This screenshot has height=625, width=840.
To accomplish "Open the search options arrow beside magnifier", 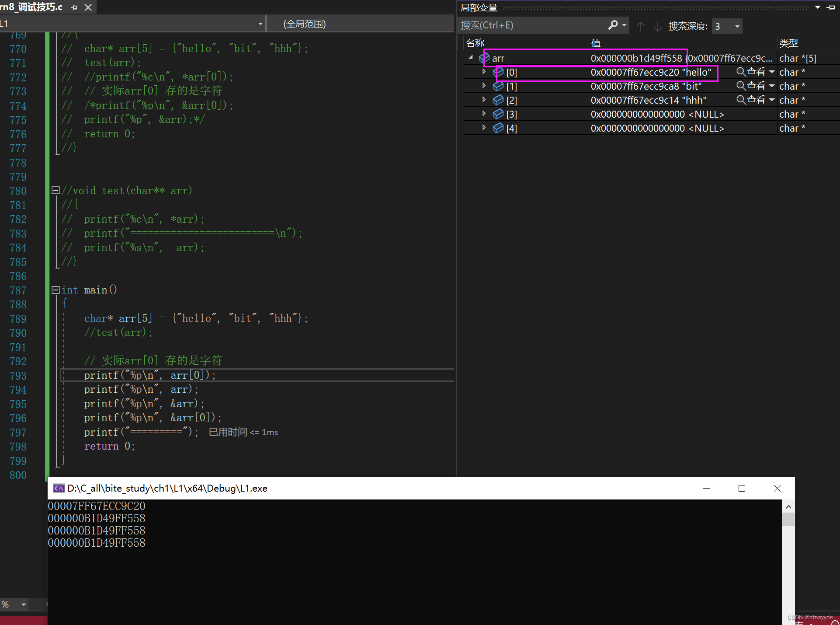I will pos(625,25).
